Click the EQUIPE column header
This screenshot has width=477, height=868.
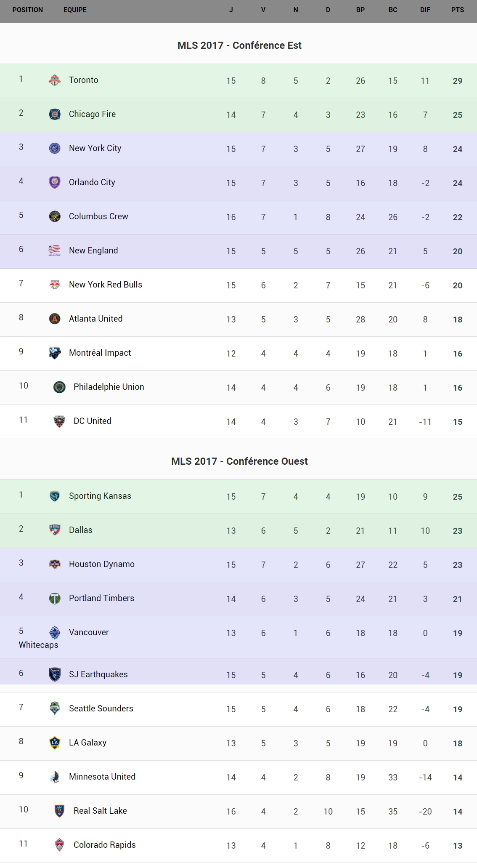[75, 10]
